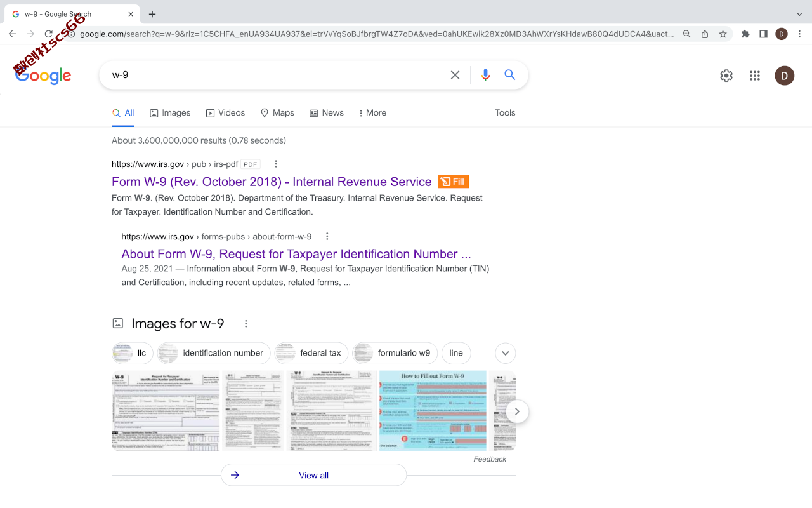Click in the w-9 search input field
This screenshot has width=812, height=508.
point(276,75)
